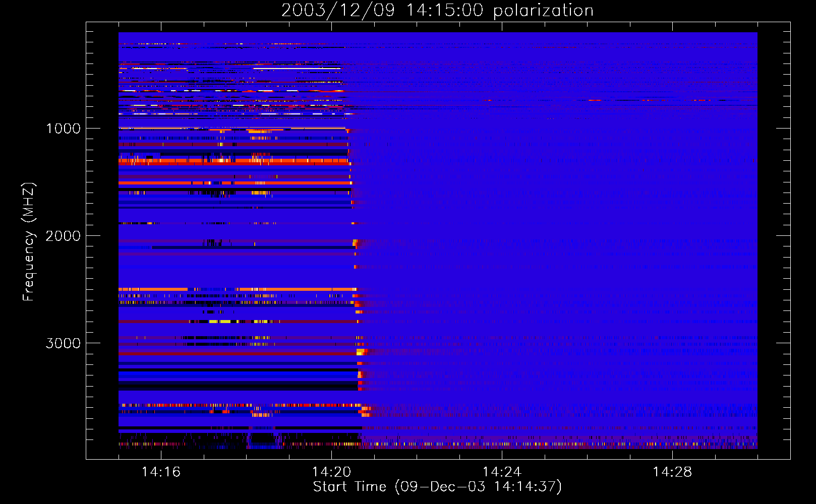The image size is (816, 504).
Task: Click the 14:24 time tick label
Action: 502,472
